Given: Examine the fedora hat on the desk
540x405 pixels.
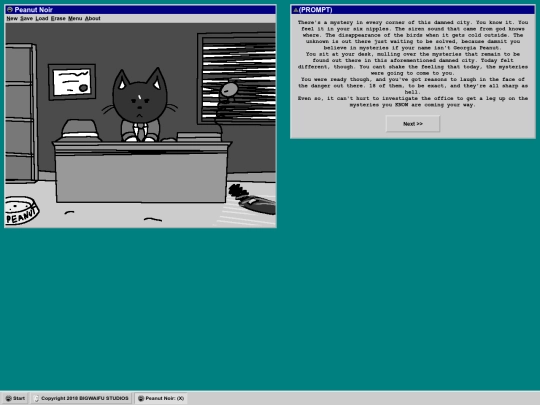Looking at the screenshot, I should [x=80, y=131].
